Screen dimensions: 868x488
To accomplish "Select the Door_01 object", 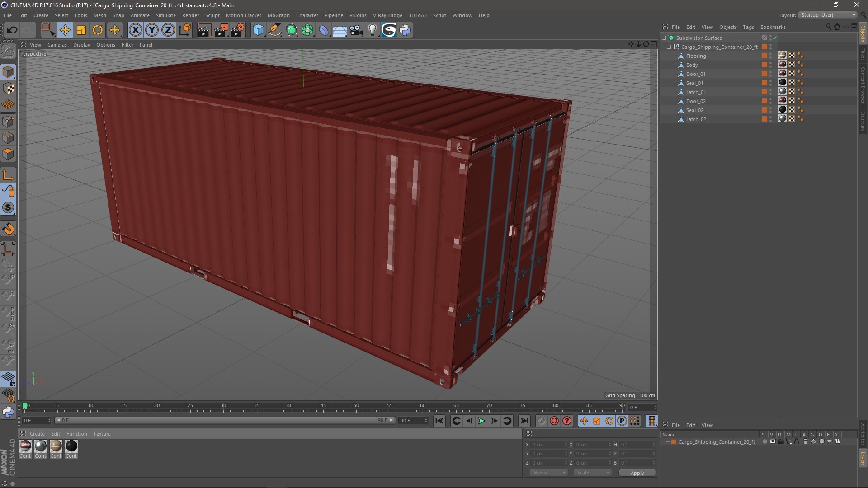I will tap(696, 74).
